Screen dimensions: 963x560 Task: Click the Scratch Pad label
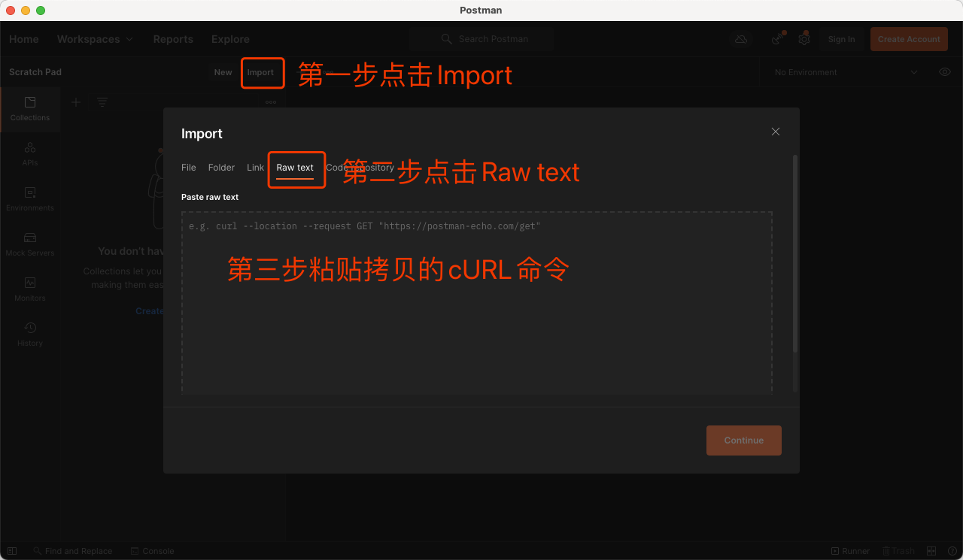click(x=35, y=72)
